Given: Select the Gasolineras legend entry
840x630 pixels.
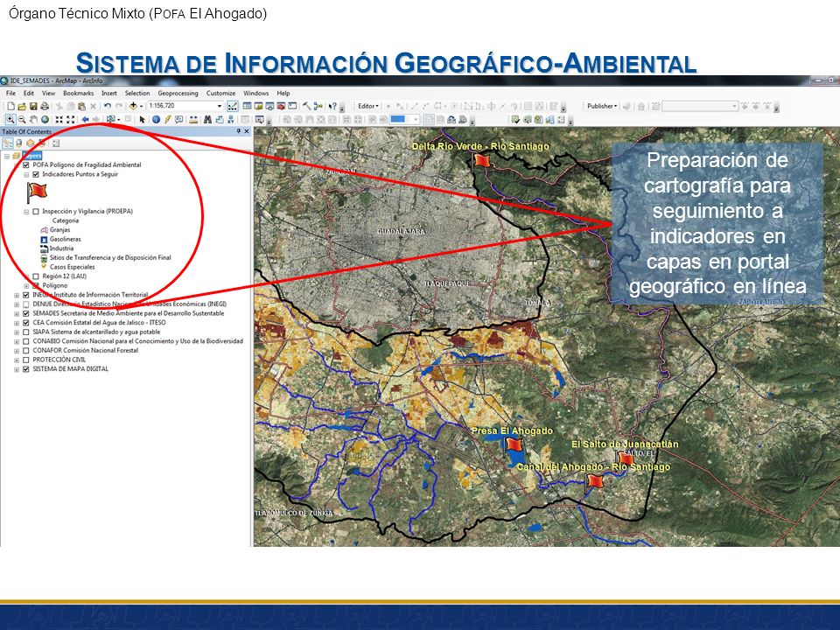Looking at the screenshot, I should point(65,239).
